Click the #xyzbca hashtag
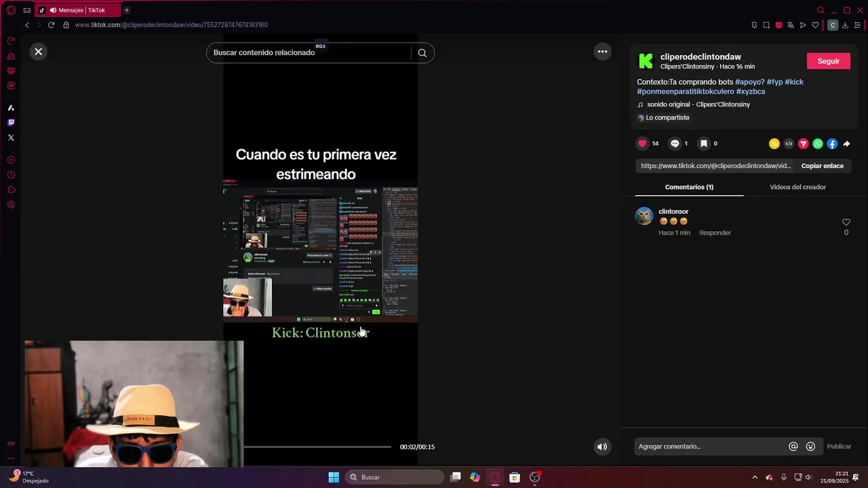The width and height of the screenshot is (868, 488). [x=751, y=91]
